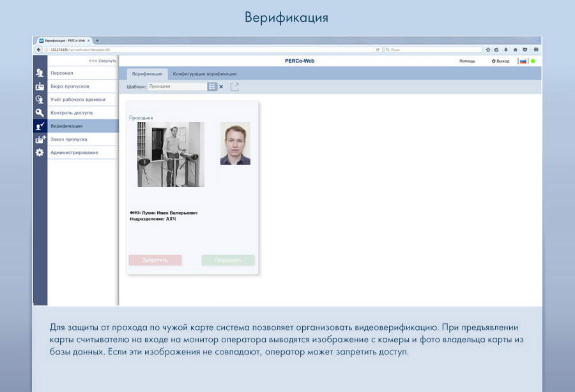Click the turnstile camera image thumbnail
This screenshot has width=575, height=392.
click(x=171, y=155)
